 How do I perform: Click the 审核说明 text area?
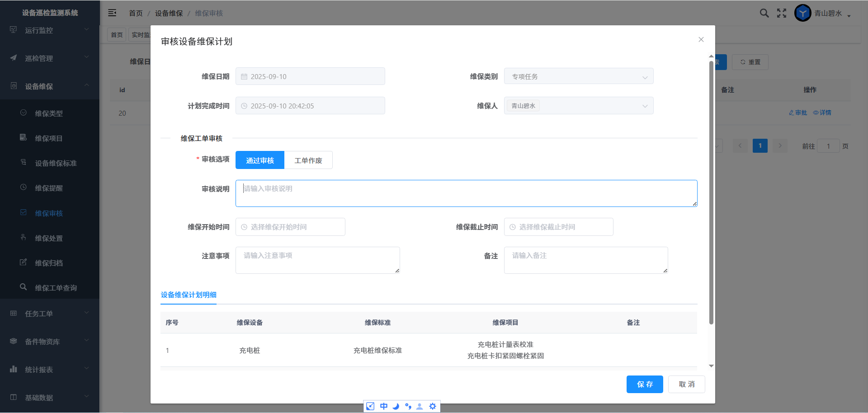[x=466, y=193]
